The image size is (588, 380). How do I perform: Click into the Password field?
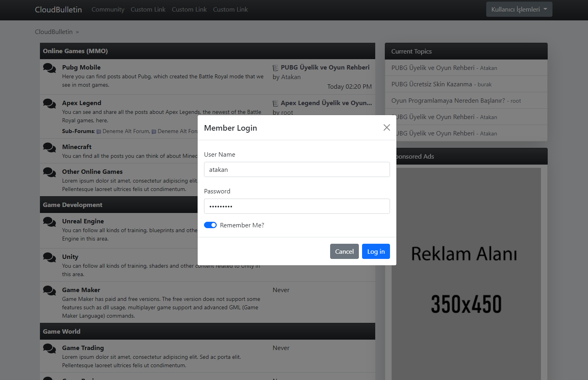(x=297, y=206)
